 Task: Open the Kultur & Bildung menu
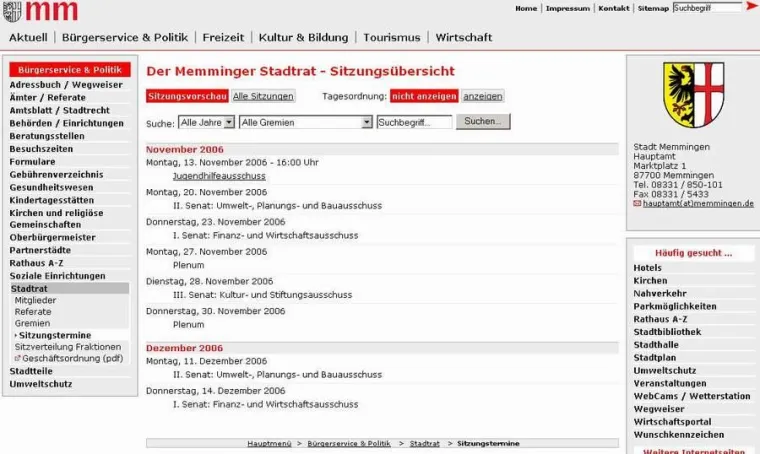tap(303, 37)
